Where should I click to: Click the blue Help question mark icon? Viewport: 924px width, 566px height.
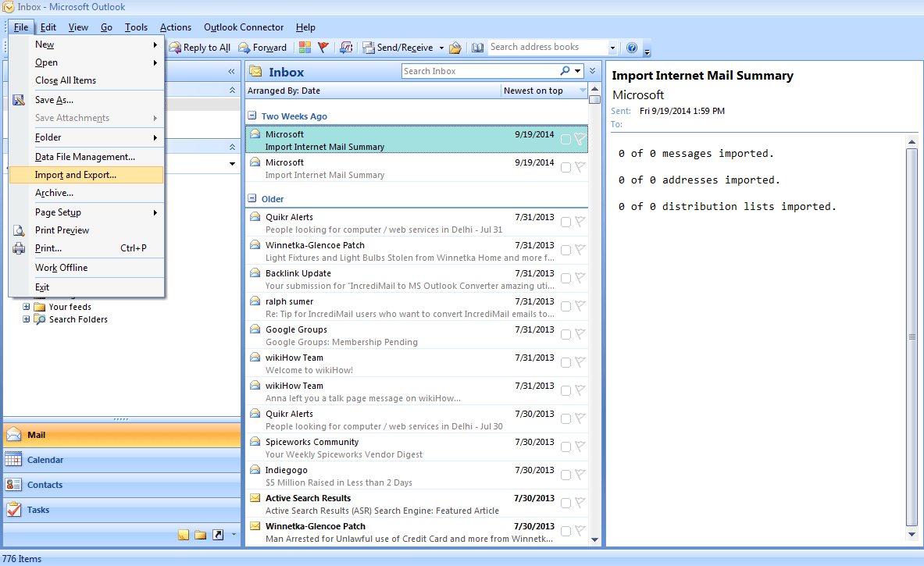tap(632, 48)
